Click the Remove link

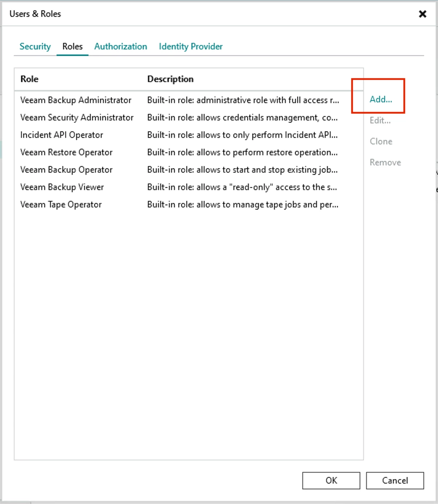[385, 162]
